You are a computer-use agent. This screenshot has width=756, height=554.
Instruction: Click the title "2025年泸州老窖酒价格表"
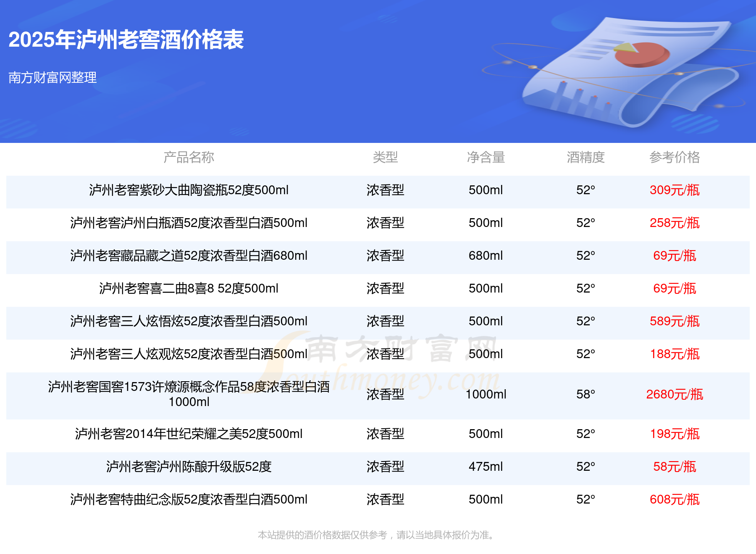[126, 40]
